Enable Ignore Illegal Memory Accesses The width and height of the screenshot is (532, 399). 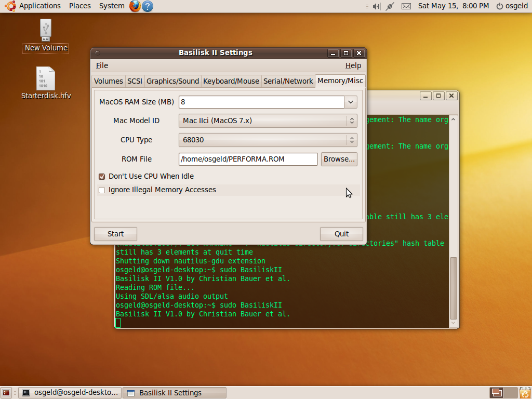tap(102, 190)
